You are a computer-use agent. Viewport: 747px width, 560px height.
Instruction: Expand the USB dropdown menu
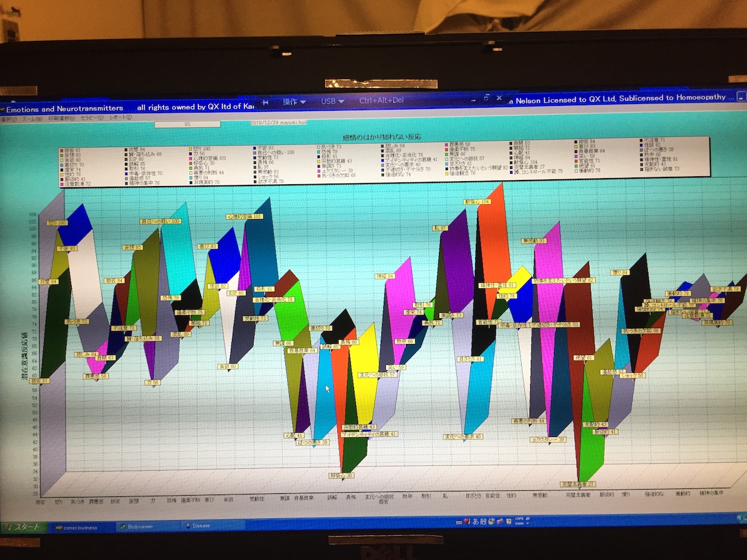(332, 101)
